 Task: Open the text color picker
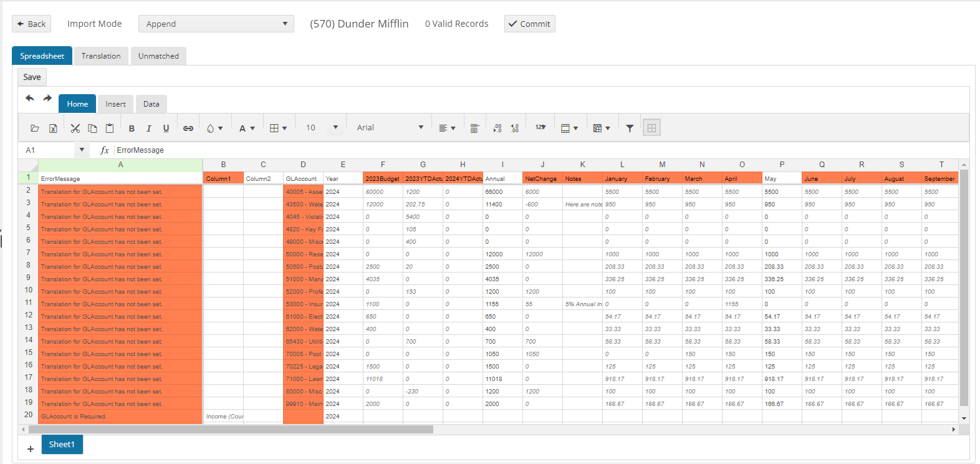pos(247,128)
